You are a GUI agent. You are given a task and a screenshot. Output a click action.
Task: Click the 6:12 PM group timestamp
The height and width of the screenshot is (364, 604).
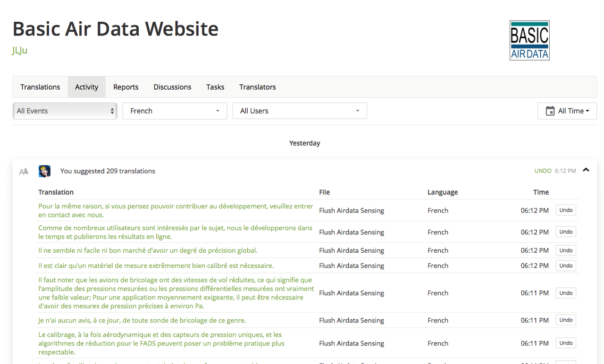[x=565, y=171]
